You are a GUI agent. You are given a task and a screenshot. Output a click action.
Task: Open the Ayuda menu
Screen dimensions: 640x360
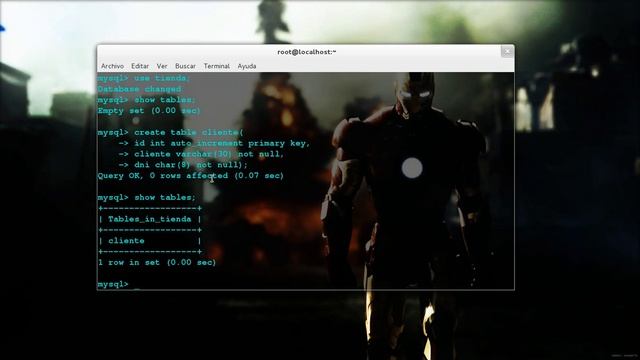coord(247,66)
